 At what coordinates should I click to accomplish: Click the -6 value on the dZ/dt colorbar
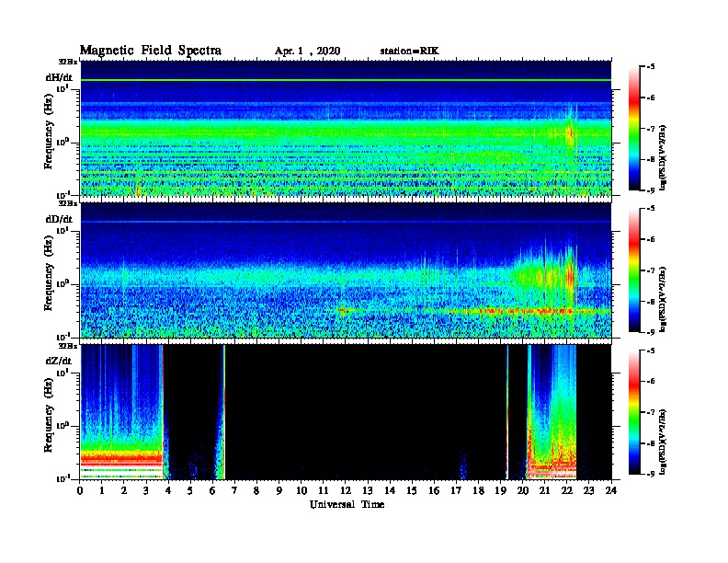(x=651, y=382)
